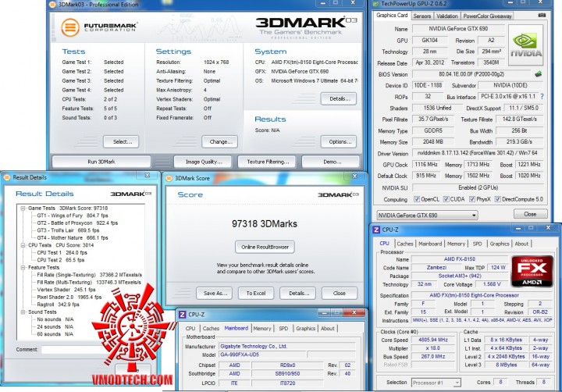The height and width of the screenshot is (392, 562).
Task: Click the Futuremark orange logo icon
Action: pyautogui.click(x=70, y=27)
